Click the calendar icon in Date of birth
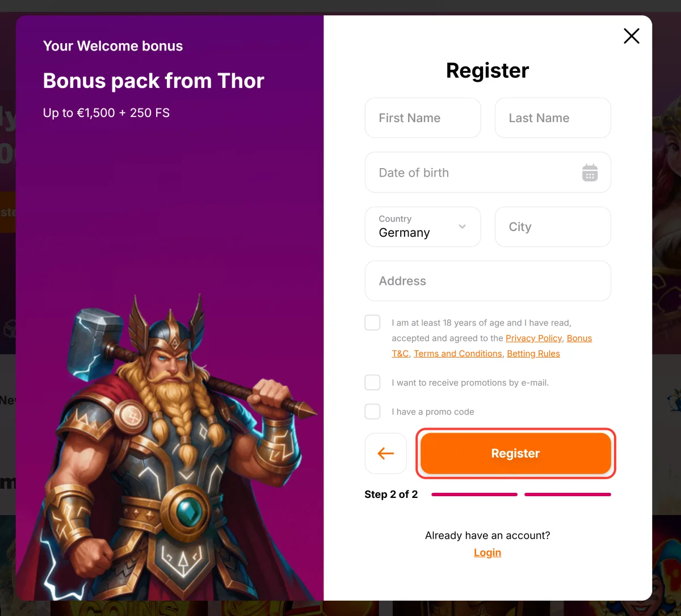681x616 pixels. coord(590,173)
